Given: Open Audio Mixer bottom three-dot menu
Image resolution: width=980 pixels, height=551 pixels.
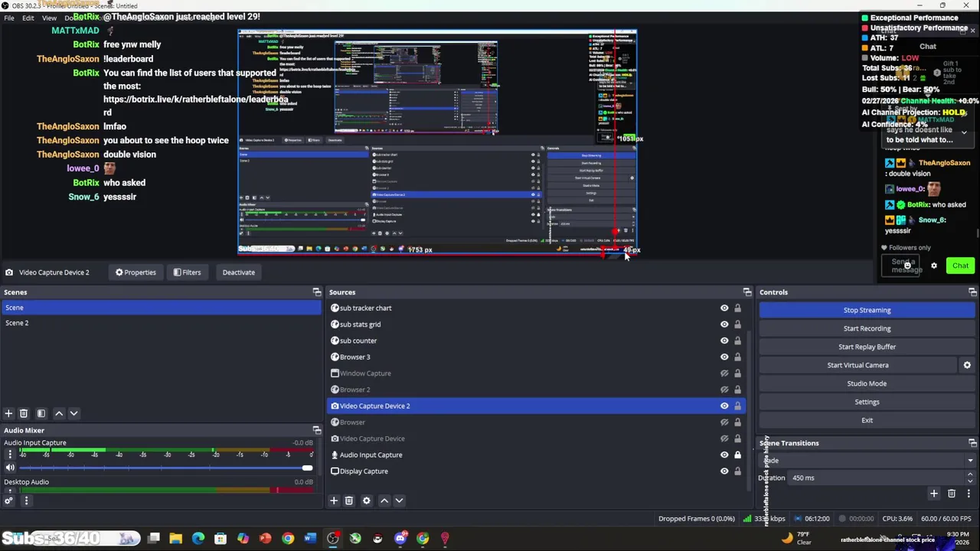Looking at the screenshot, I should [x=26, y=501].
